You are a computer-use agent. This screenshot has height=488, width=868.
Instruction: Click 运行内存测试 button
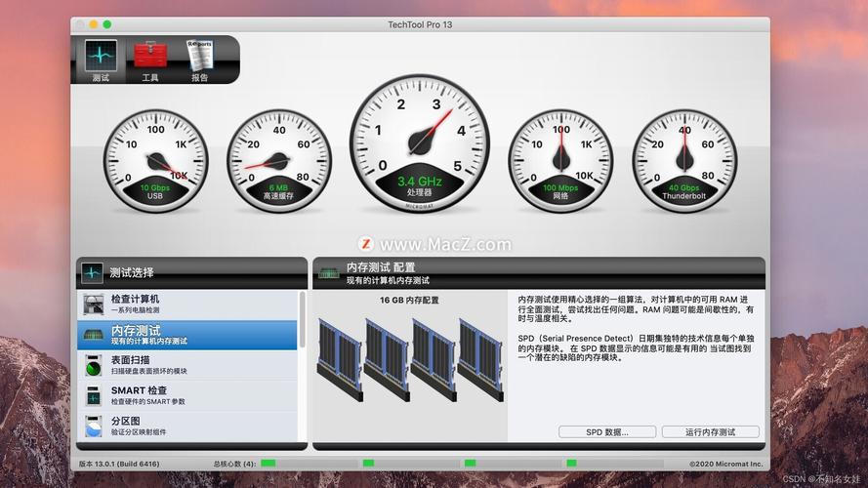click(710, 432)
